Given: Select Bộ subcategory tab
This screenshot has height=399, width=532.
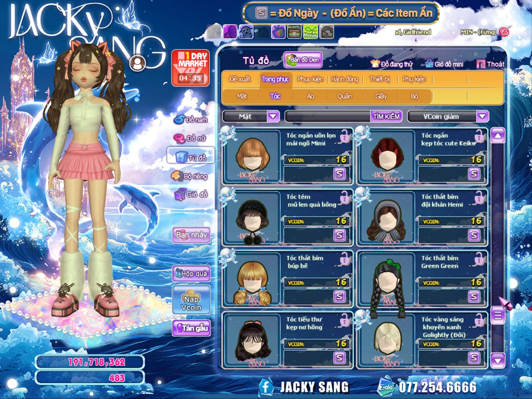Looking at the screenshot, I should (414, 96).
